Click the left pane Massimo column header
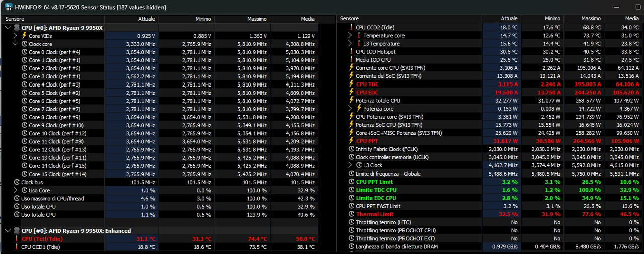The height and width of the screenshot is (254, 644). [242, 19]
